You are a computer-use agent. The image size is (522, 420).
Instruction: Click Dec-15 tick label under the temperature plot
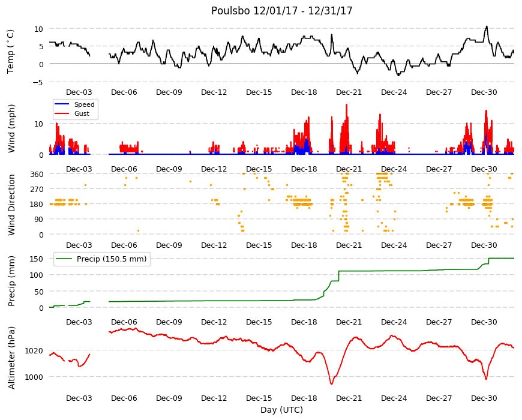click(x=259, y=92)
